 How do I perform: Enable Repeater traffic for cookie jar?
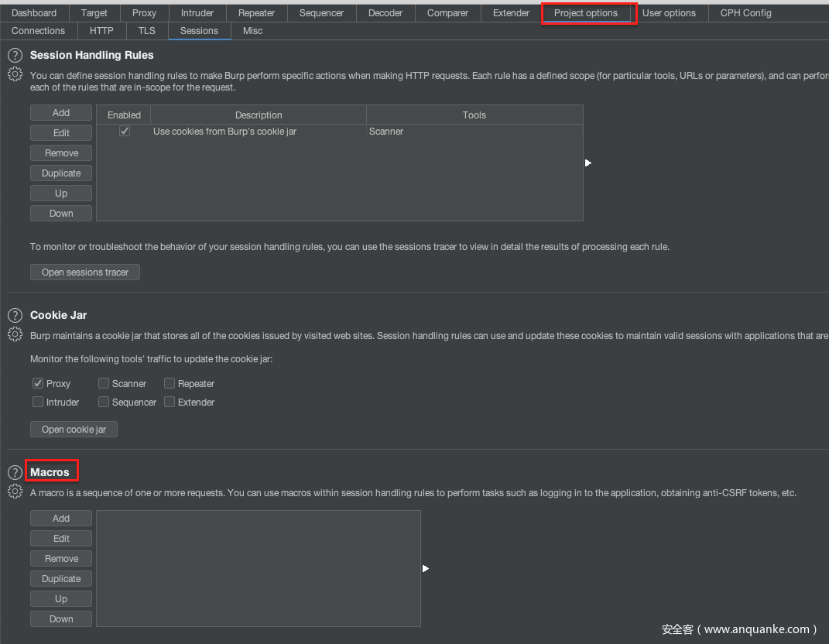[x=170, y=383]
